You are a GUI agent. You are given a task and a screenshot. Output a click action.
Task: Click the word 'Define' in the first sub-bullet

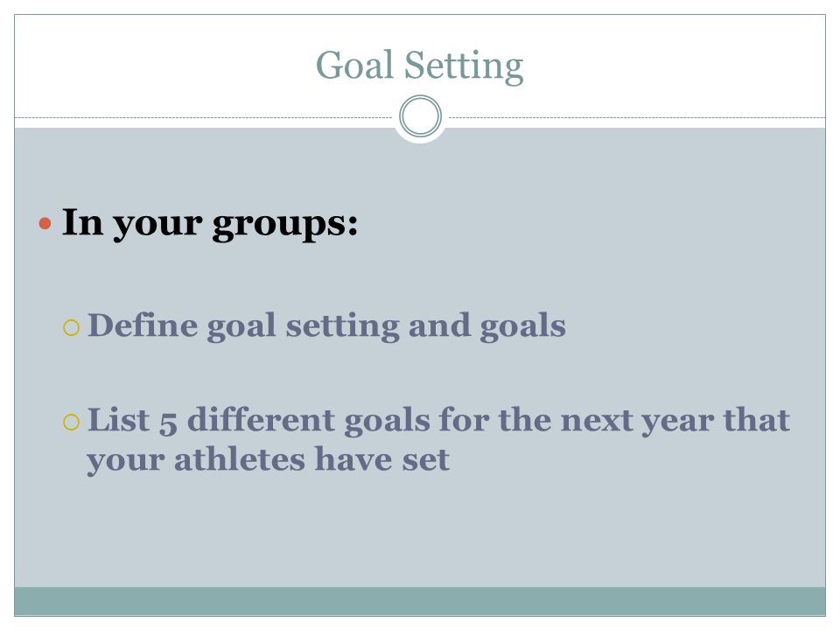pos(143,325)
